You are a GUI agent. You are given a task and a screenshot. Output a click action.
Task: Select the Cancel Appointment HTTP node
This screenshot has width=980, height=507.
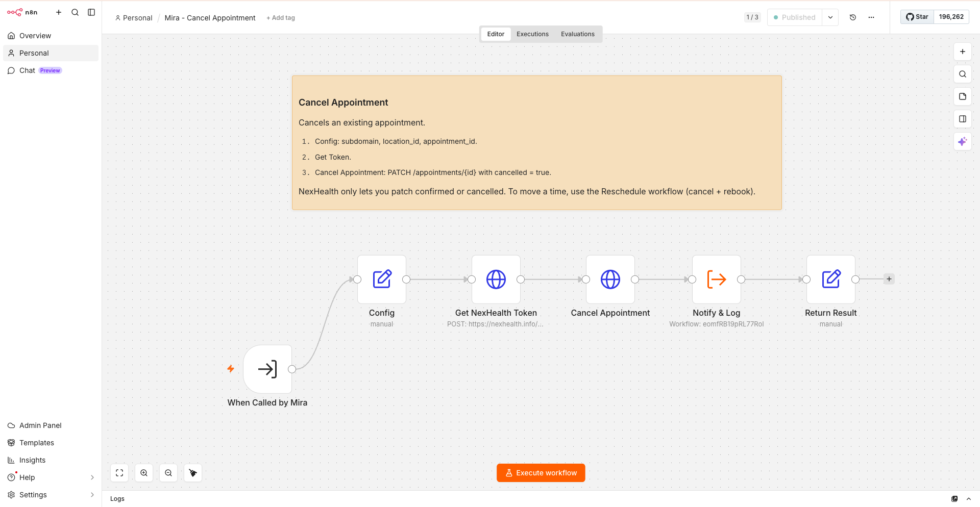[610, 280]
